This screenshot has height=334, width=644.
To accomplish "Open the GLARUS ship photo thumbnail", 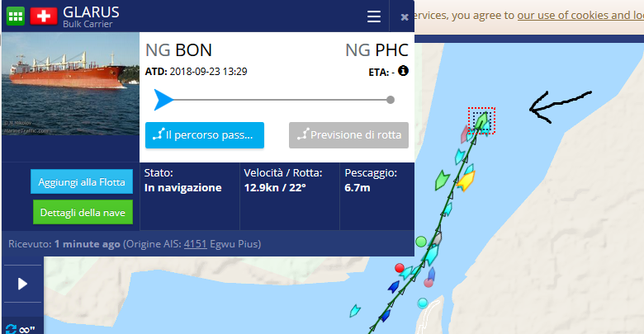I will [x=71, y=83].
